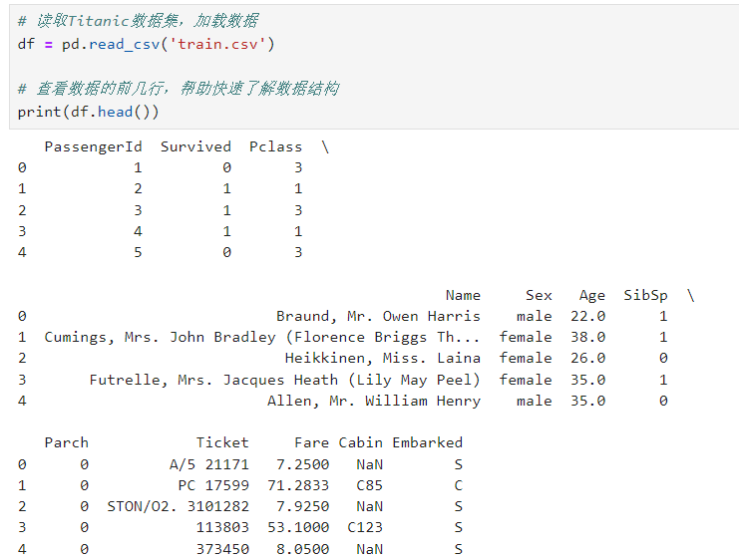Click the name Heikkinen, Miss. Laina

tap(383, 359)
